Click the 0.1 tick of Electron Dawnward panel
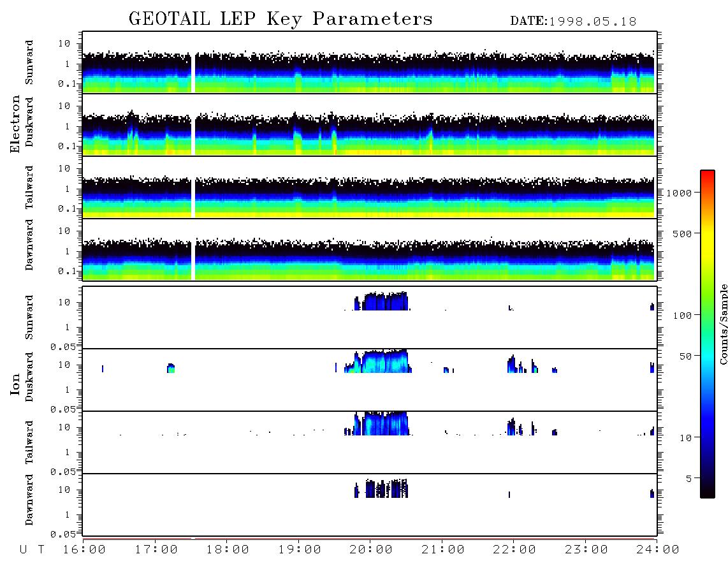This screenshot has height=561, width=728. pos(67,271)
